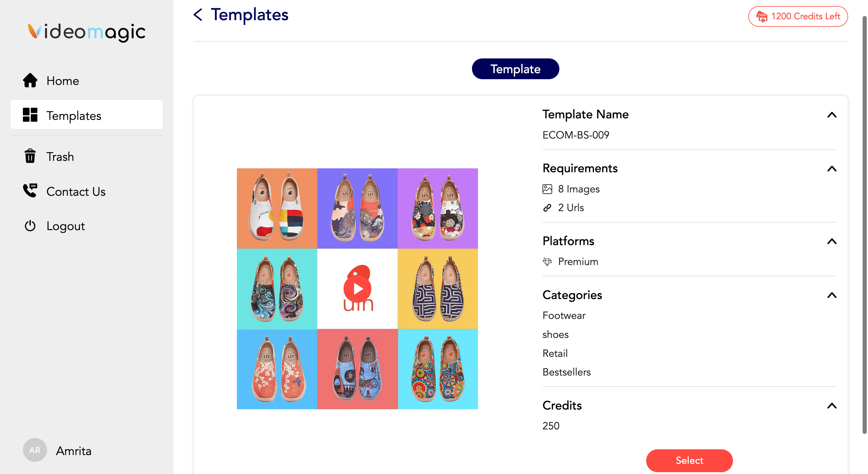The width and height of the screenshot is (868, 474).
Task: Go back using the arrow beside Templates
Action: pyautogui.click(x=198, y=15)
